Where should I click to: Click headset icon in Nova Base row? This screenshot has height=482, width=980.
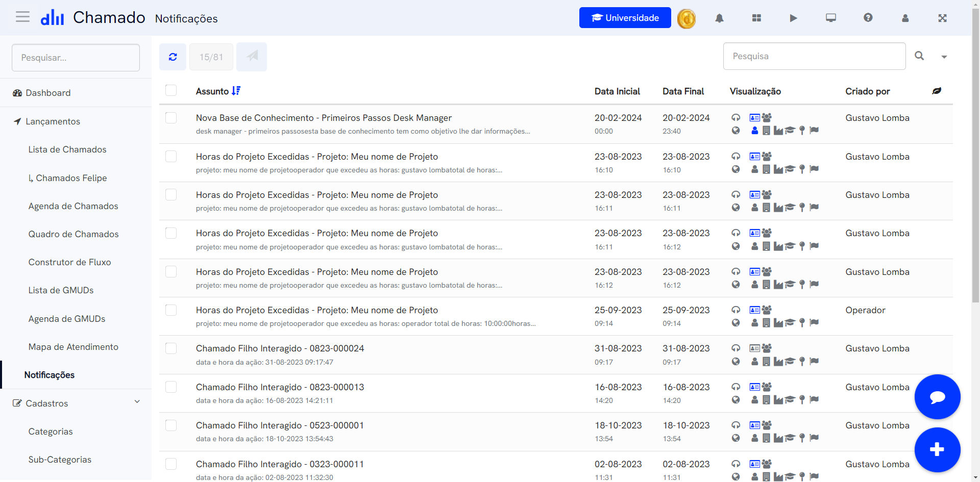point(736,117)
